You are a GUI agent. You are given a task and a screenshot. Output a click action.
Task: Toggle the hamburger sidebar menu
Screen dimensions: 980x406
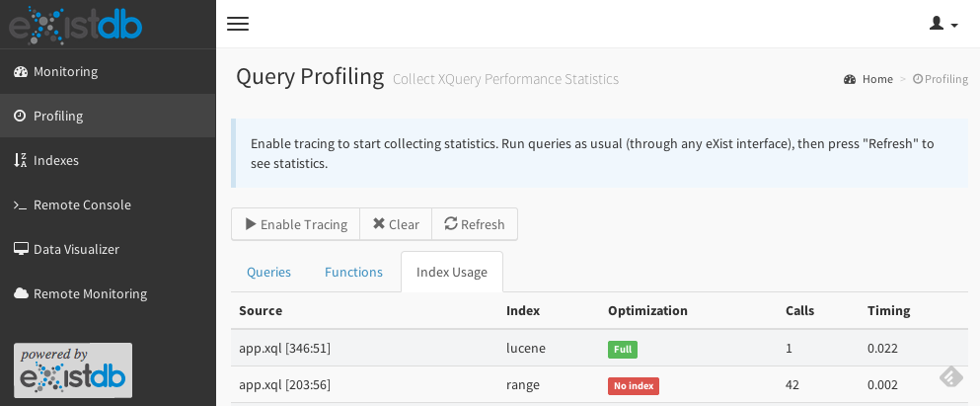(238, 24)
